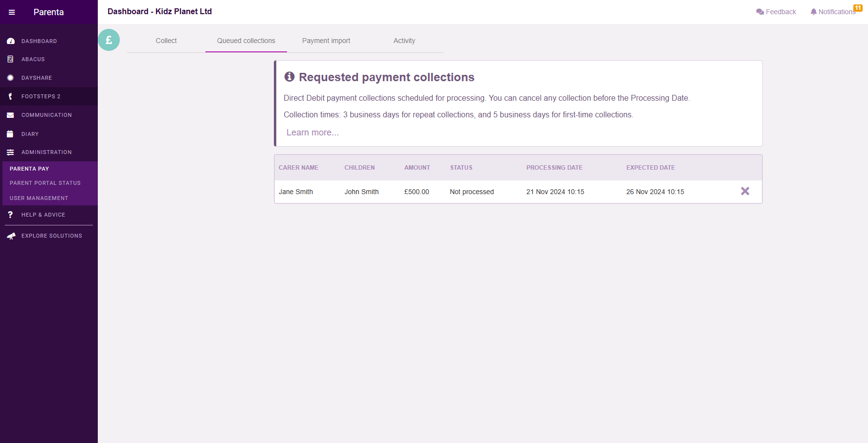Click the Carer Name column header

pos(298,168)
